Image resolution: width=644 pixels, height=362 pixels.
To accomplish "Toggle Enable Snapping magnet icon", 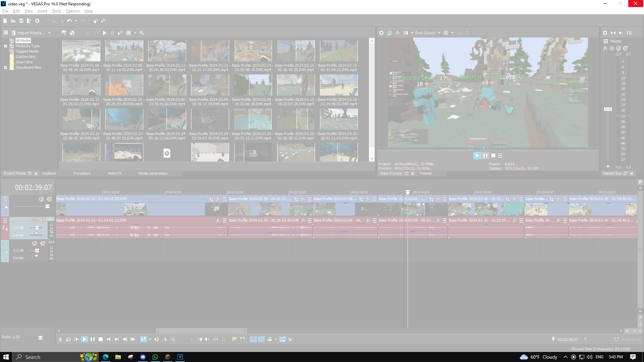I will (253, 339).
